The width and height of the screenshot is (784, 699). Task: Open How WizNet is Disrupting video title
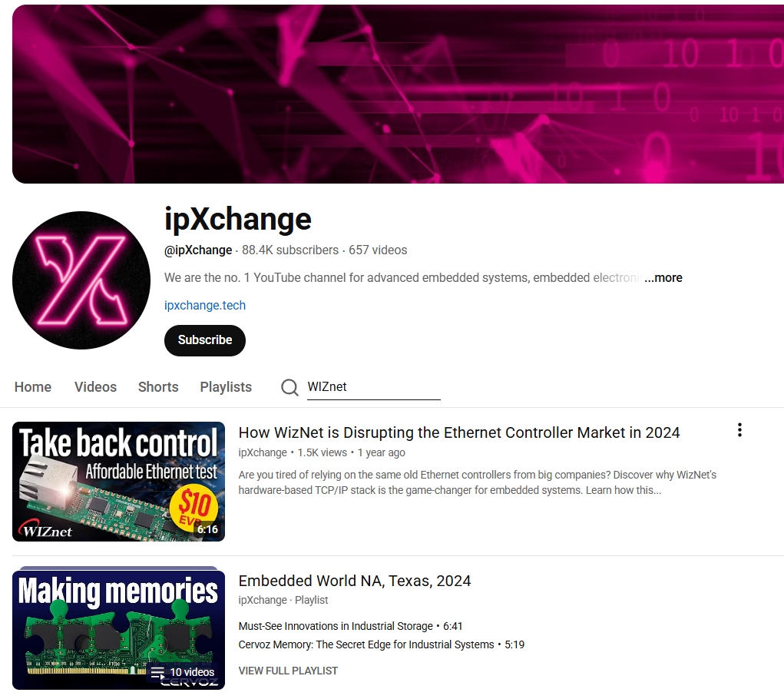(459, 432)
